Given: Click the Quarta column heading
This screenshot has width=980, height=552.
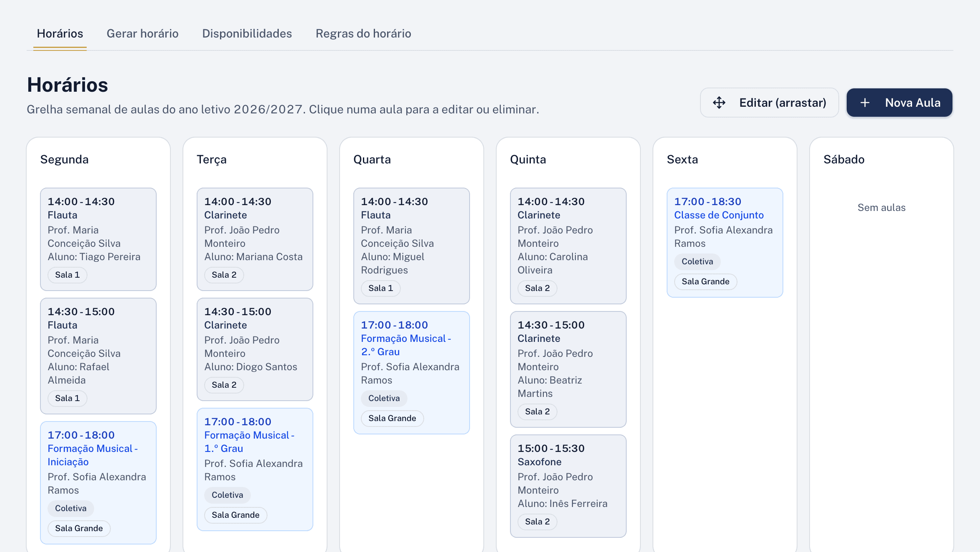Looking at the screenshot, I should tap(372, 159).
